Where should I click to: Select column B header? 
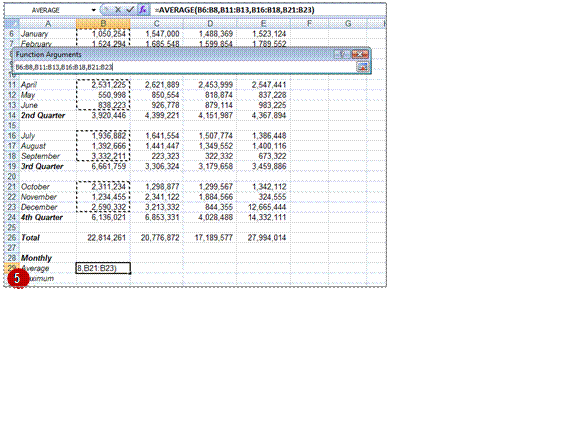pyautogui.click(x=103, y=24)
